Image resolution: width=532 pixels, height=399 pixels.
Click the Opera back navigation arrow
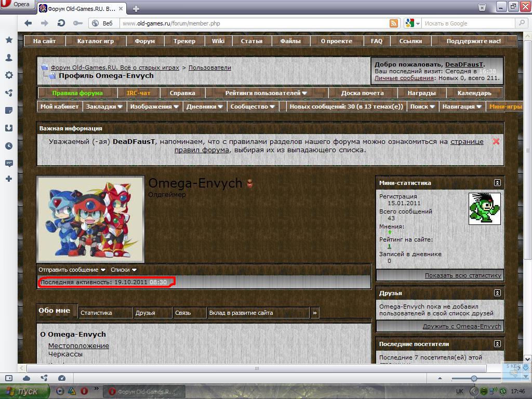[x=28, y=23]
